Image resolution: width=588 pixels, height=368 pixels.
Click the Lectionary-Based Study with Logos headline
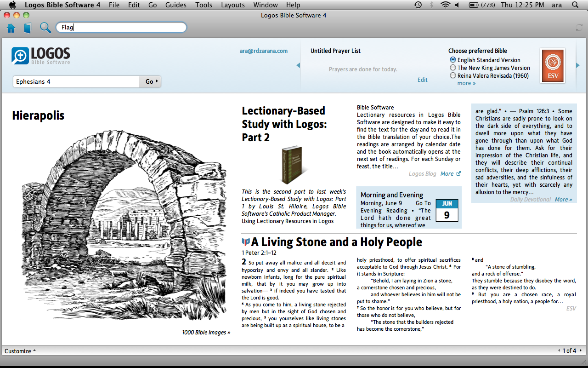tap(283, 124)
